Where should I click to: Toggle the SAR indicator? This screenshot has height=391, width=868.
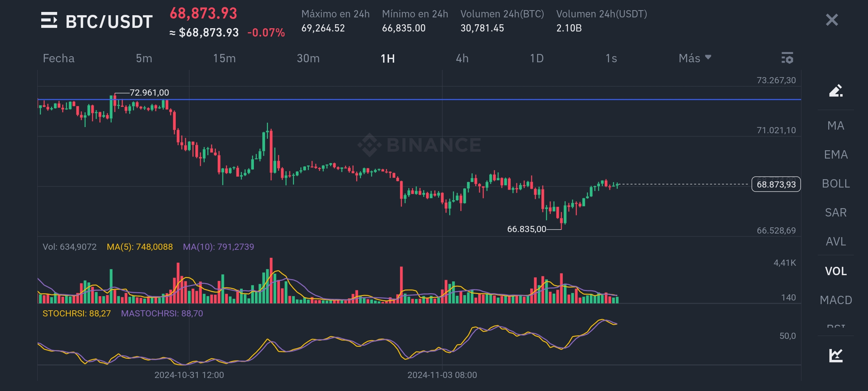click(x=836, y=213)
